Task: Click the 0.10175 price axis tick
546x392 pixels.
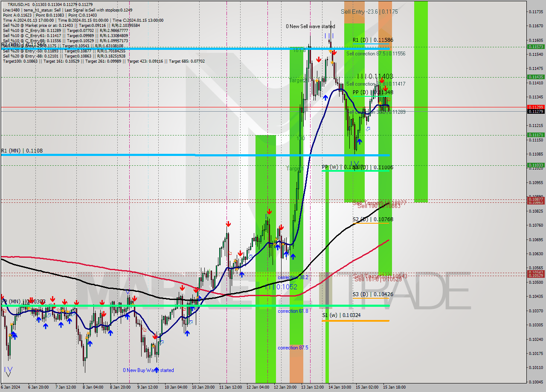Action: tap(535, 353)
